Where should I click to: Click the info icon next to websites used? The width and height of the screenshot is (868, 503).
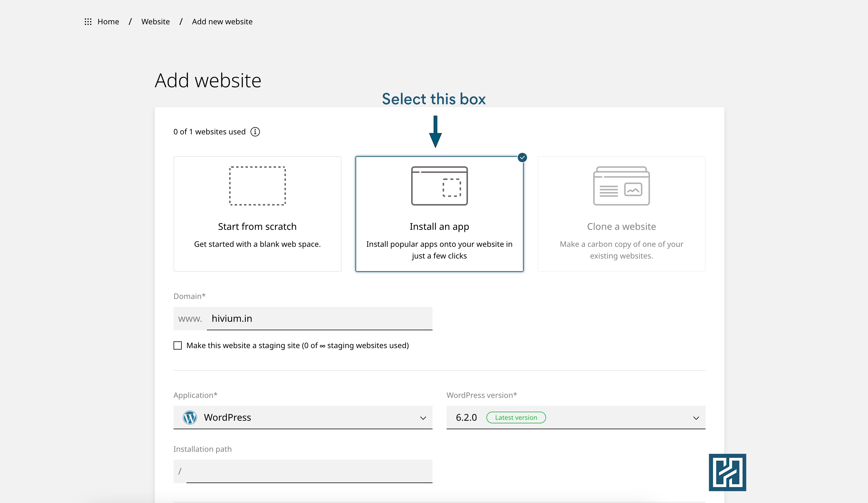click(x=255, y=132)
